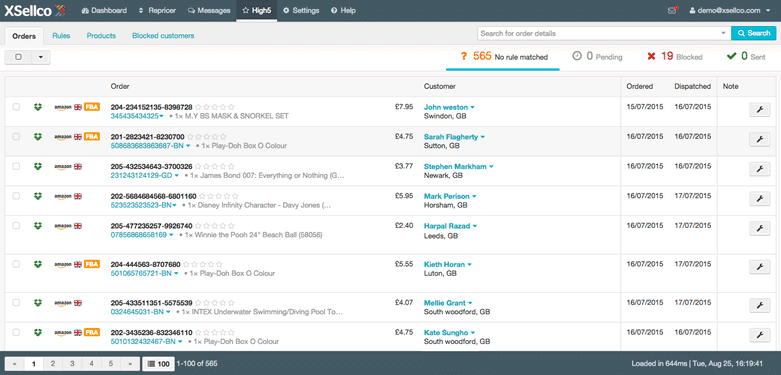Click the Amazon logo on Stephen Markham order

coord(63,167)
